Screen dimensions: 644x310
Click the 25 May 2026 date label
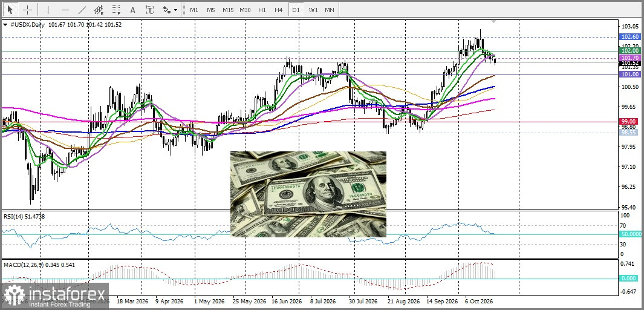click(248, 301)
